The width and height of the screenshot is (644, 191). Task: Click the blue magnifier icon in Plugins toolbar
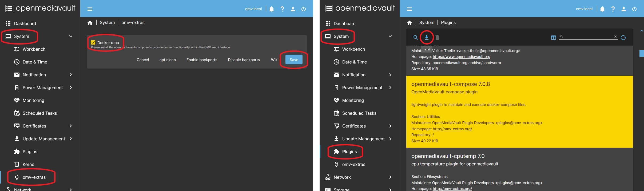415,38
